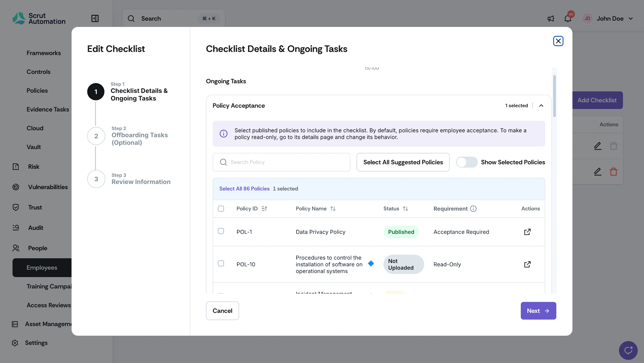Click the Requirement info icon
Screen dimensions: 644x363
pos(473,209)
